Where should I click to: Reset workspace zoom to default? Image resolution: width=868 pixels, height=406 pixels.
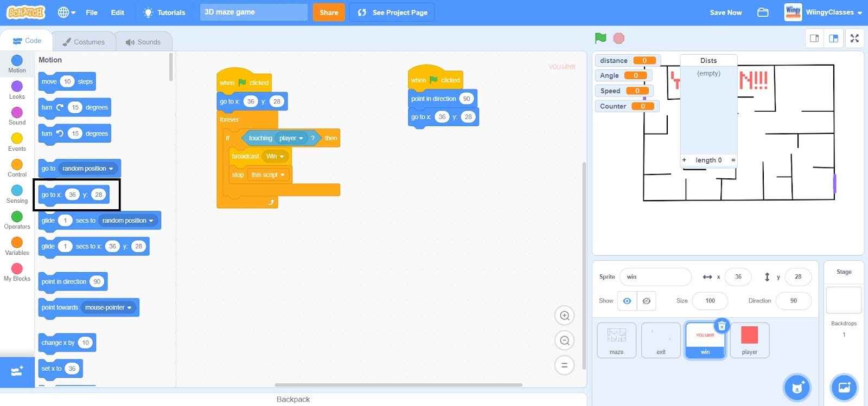pos(564,365)
